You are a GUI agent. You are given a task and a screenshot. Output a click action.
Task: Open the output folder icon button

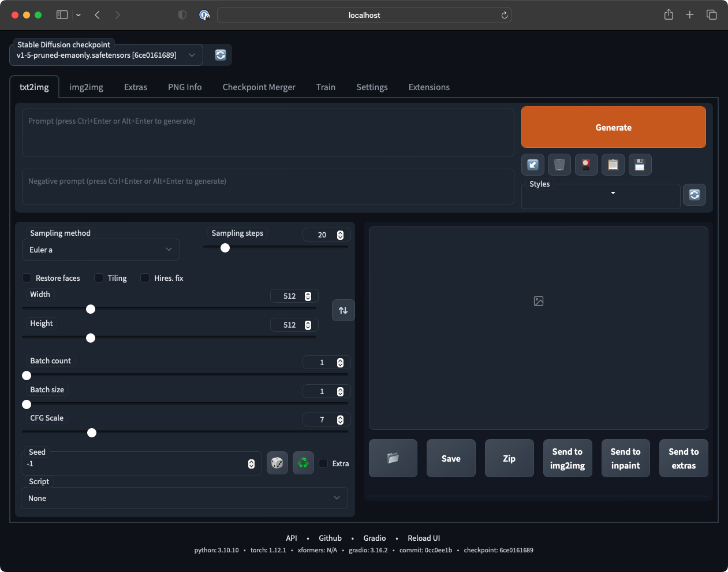pos(393,458)
